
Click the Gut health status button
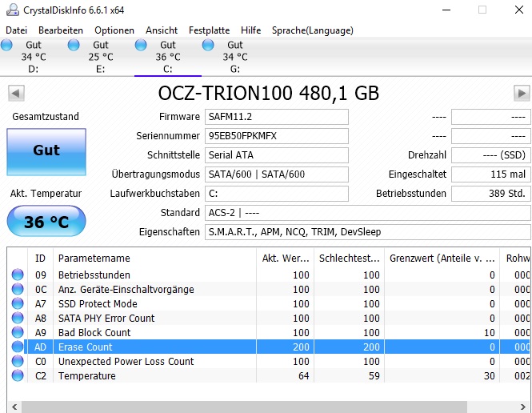(x=46, y=152)
